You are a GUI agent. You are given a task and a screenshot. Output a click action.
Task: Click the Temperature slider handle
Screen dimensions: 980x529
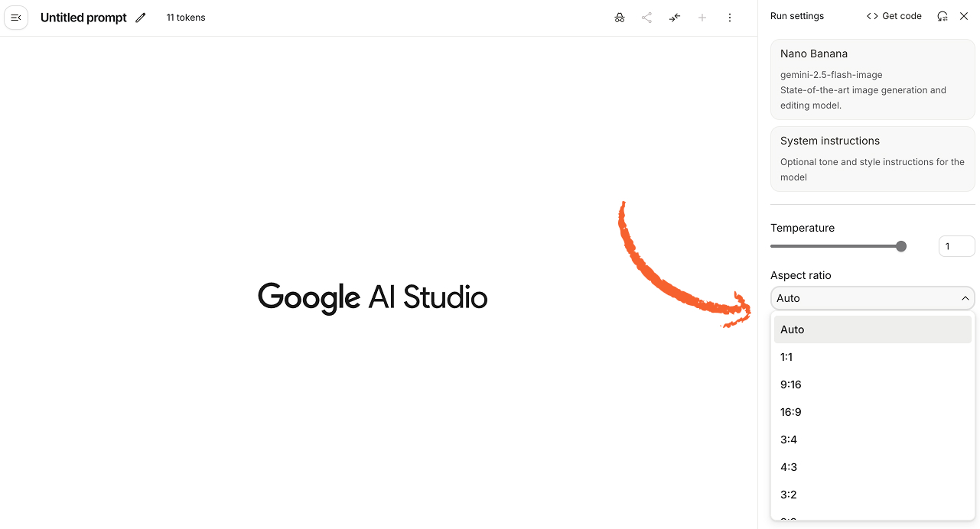901,246
